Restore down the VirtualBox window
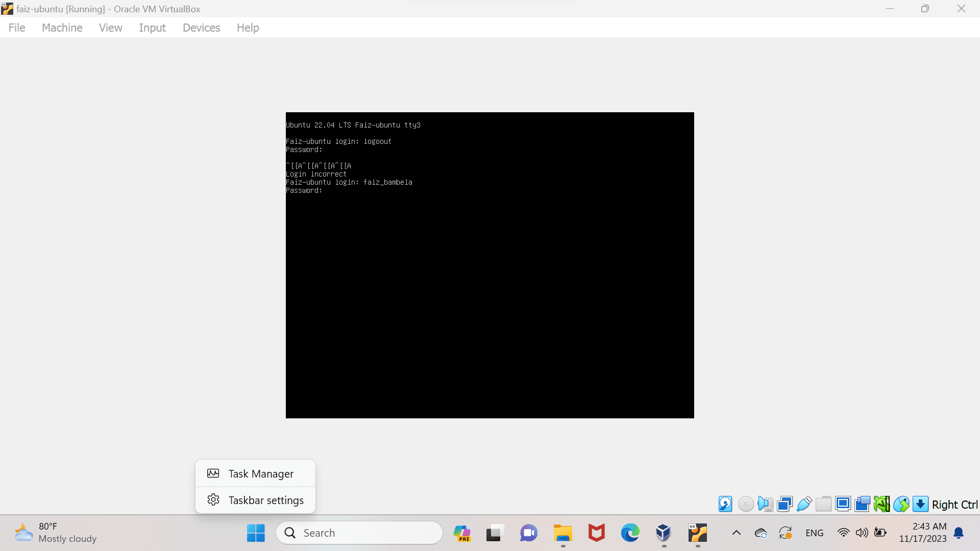This screenshot has width=980, height=551. click(925, 9)
